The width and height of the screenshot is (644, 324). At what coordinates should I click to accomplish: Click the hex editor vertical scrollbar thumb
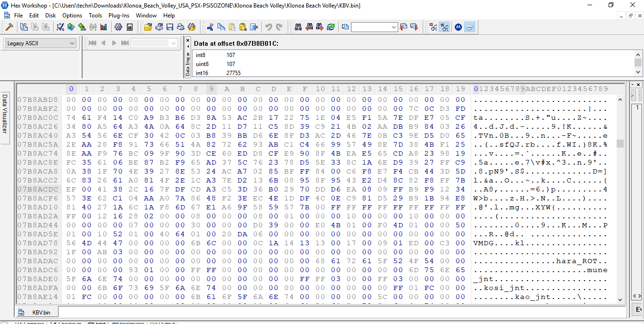pyautogui.click(x=620, y=143)
